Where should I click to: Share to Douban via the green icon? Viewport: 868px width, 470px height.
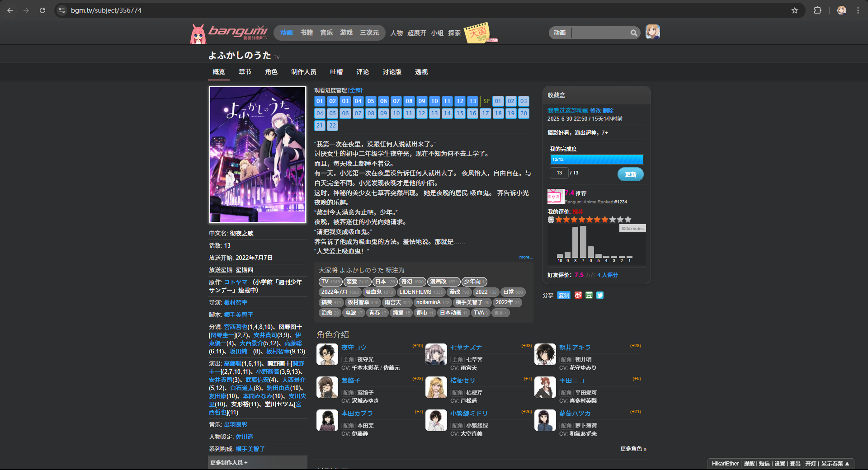pos(589,295)
